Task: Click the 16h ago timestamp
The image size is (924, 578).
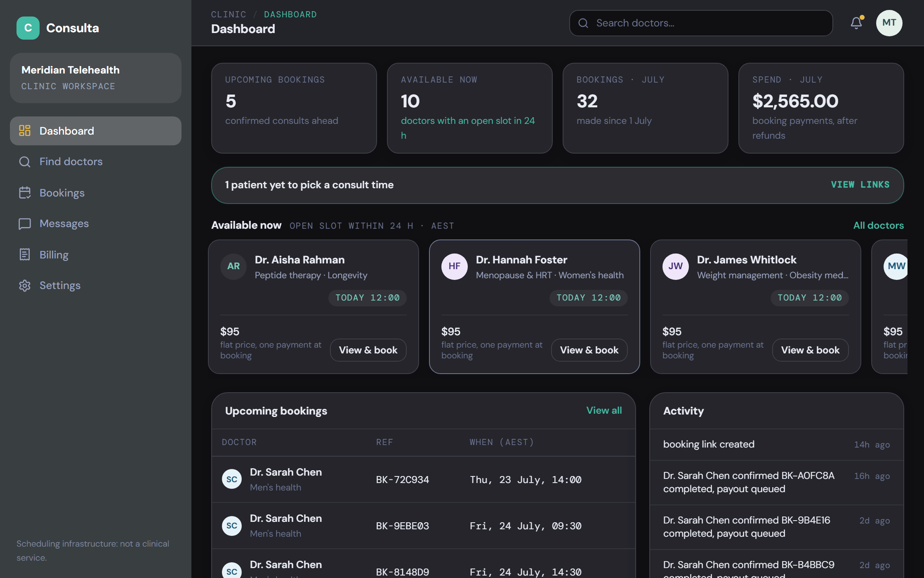Action: click(x=872, y=476)
